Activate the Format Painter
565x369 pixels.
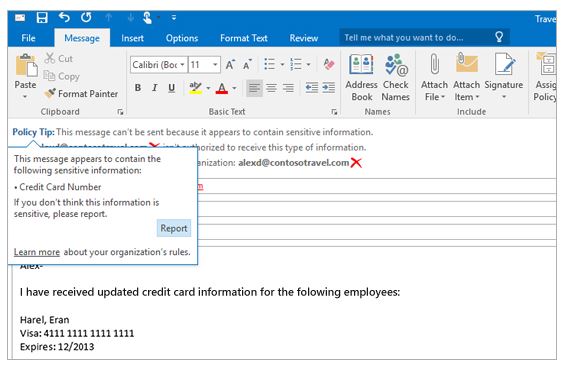(x=81, y=94)
